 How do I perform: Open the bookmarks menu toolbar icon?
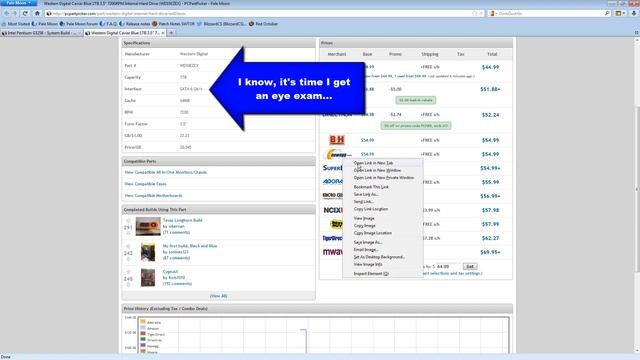pyautogui.click(x=620, y=13)
